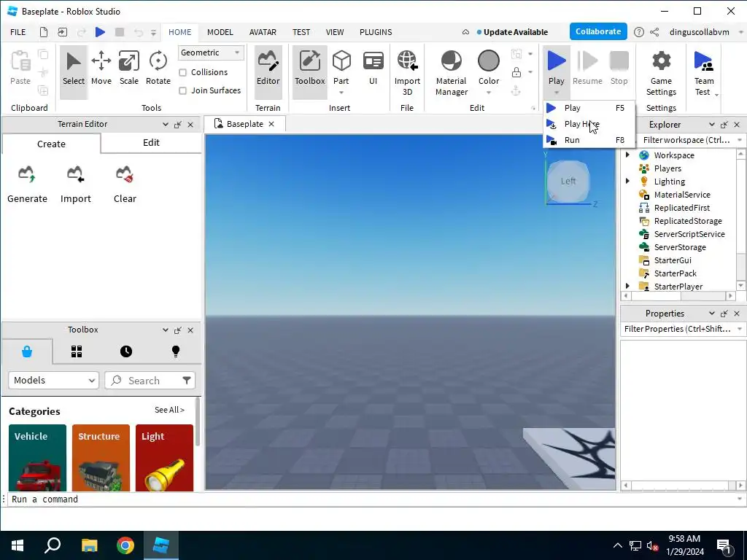Viewport: 747px width, 560px height.
Task: Click the lock tool in Edit group
Action: [x=516, y=72]
